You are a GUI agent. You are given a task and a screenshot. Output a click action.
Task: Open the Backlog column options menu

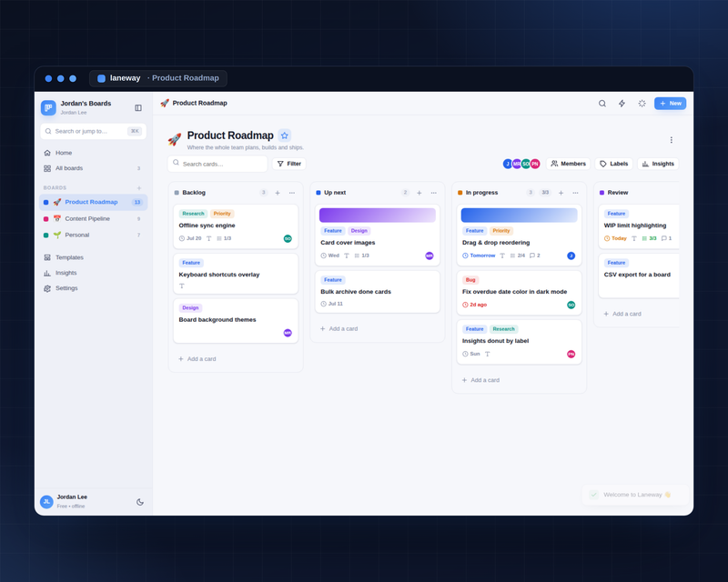[x=292, y=193]
